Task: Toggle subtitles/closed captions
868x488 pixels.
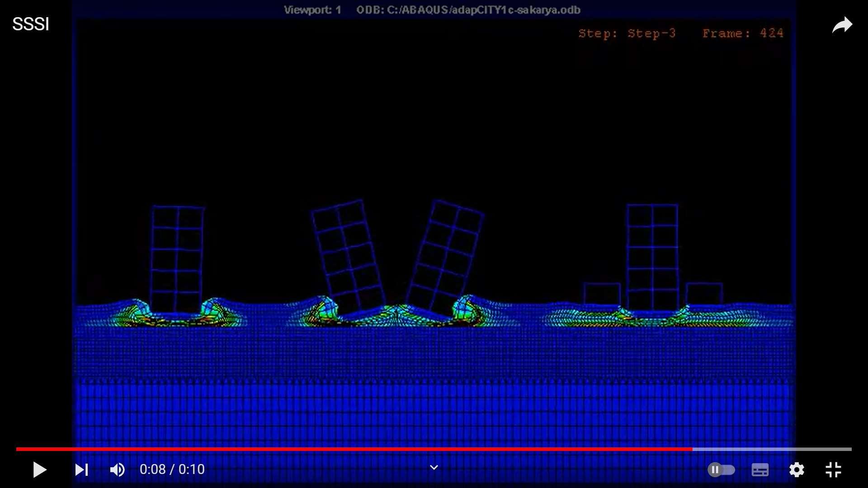Action: click(x=760, y=470)
